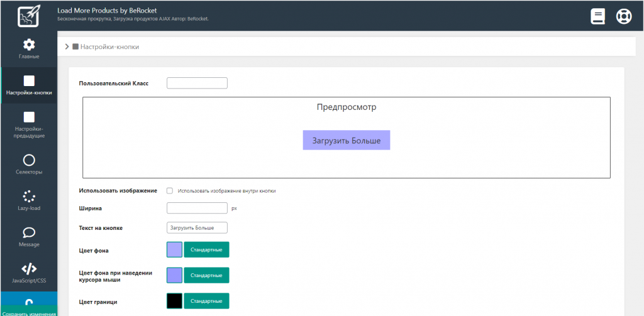644x316 pixels.
Task: Enable Использовать изображение внутри кнопки checkbox
Action: click(170, 191)
